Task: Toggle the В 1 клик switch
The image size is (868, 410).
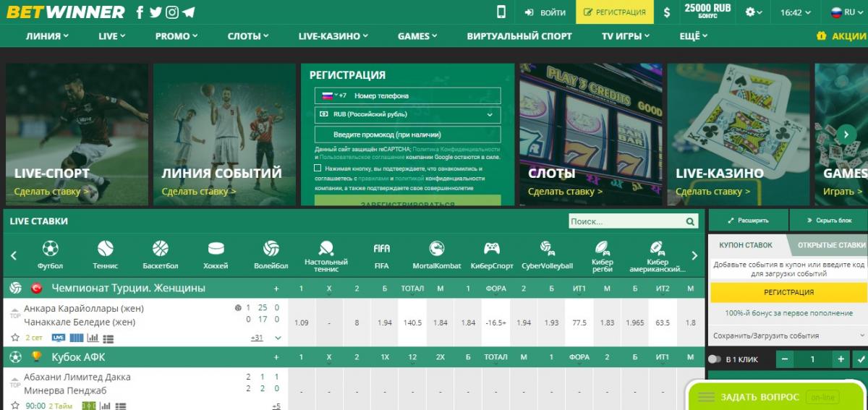Action: 714,359
